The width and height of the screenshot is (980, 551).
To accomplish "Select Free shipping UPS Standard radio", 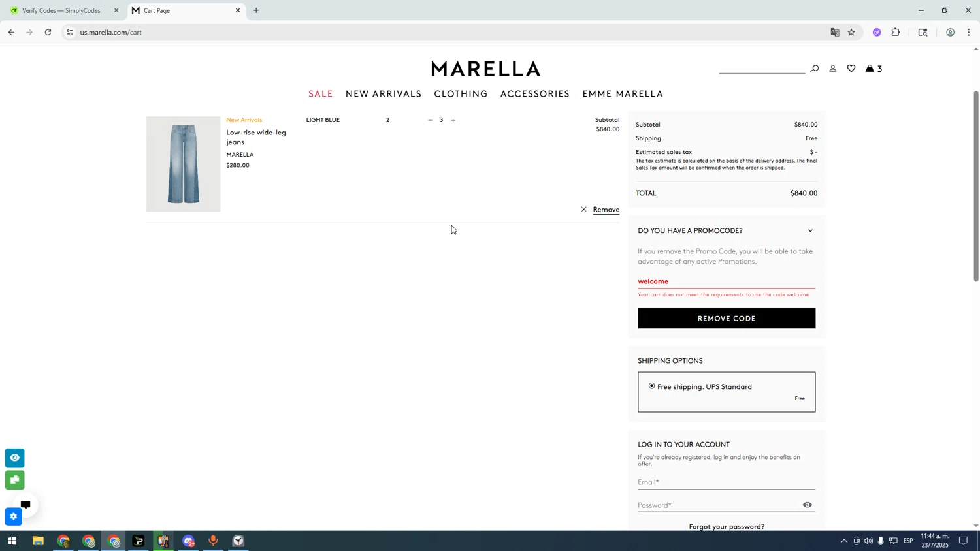I will pos(651,386).
